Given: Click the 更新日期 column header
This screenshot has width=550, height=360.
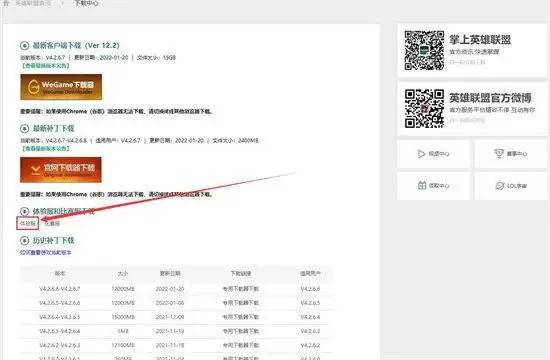Looking at the screenshot, I should coord(170,273).
